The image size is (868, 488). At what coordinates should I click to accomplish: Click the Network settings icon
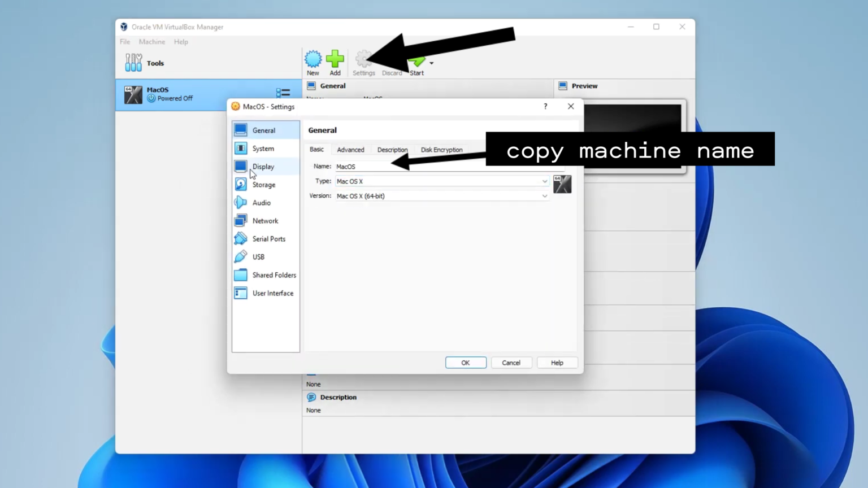241,220
